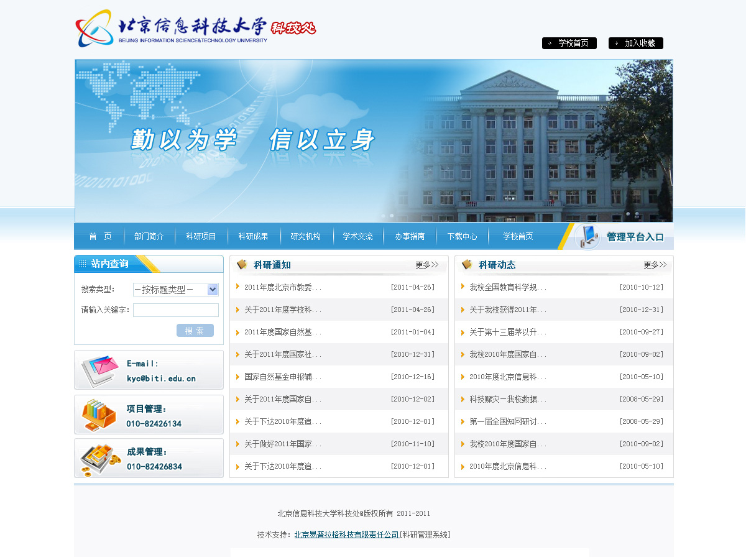The image size is (746, 560).
Task: Click the kyc@biti.edu.cn email address
Action: (161, 378)
